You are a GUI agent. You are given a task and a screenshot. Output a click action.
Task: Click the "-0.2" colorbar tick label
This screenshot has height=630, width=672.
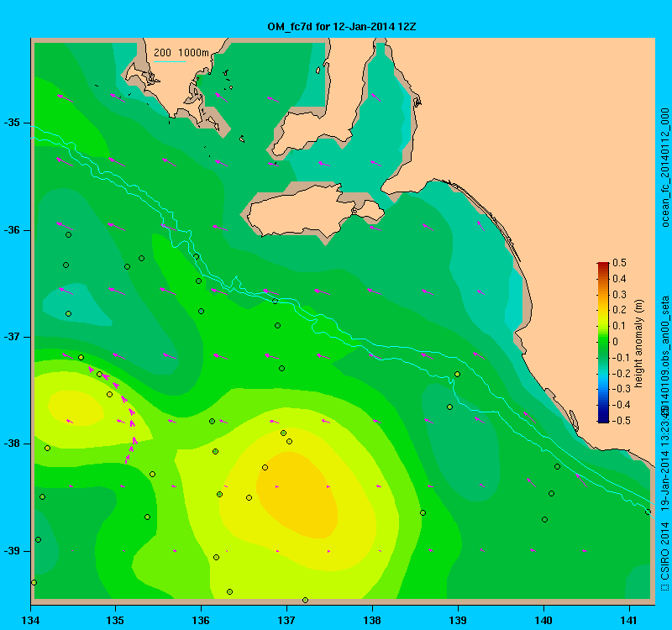coord(621,373)
